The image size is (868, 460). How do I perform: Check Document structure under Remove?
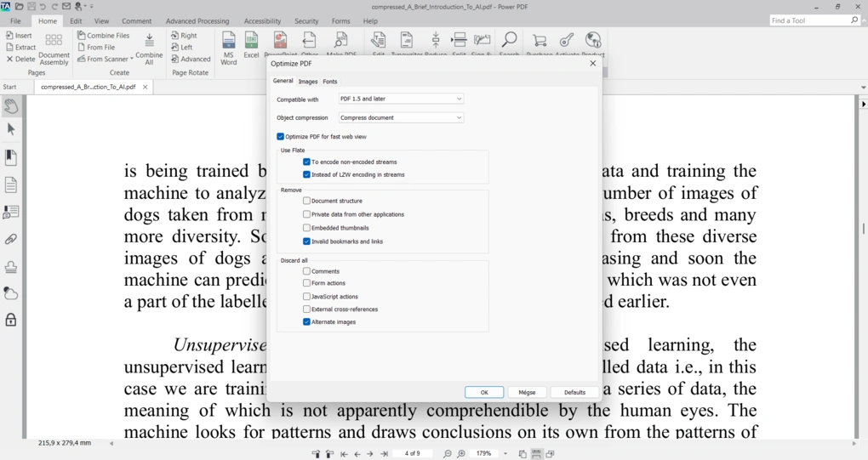tap(306, 201)
